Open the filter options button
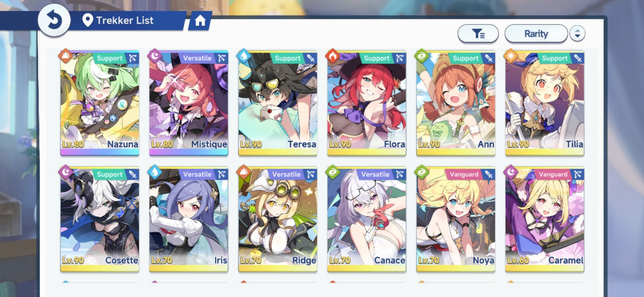Screen dimensions: 644x297 coord(478,34)
